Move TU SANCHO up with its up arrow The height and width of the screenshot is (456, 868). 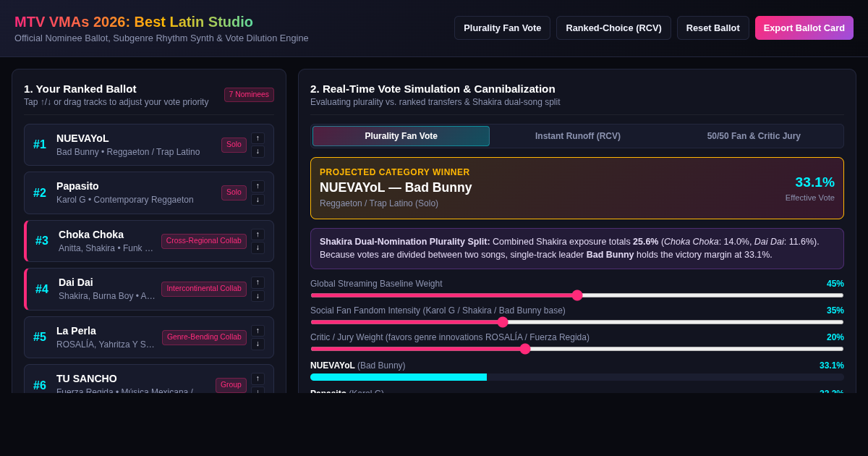[x=258, y=379]
